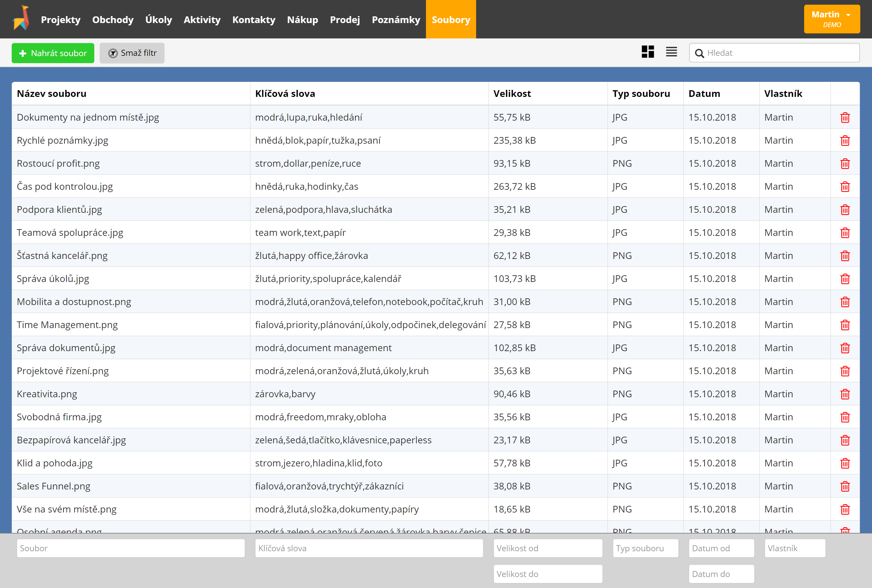
Task: Focus the Velikost od filter field
Action: pos(548,548)
